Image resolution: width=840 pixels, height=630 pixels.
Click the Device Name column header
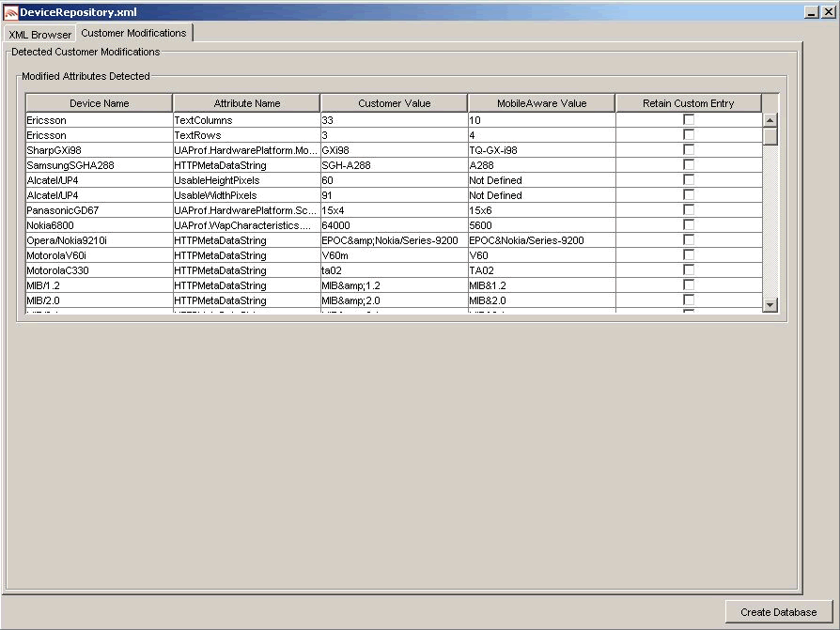(99, 103)
